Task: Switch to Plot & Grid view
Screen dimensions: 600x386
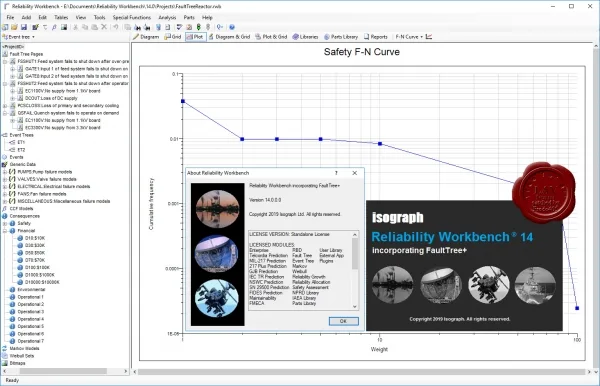Action: [271, 37]
